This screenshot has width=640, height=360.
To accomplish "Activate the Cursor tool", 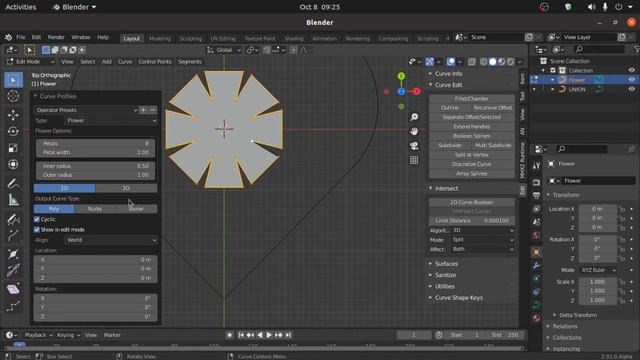I will (13, 96).
